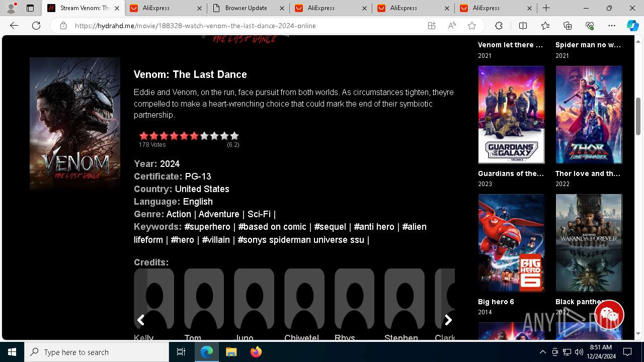Close the Browser Update tab

tap(282, 8)
